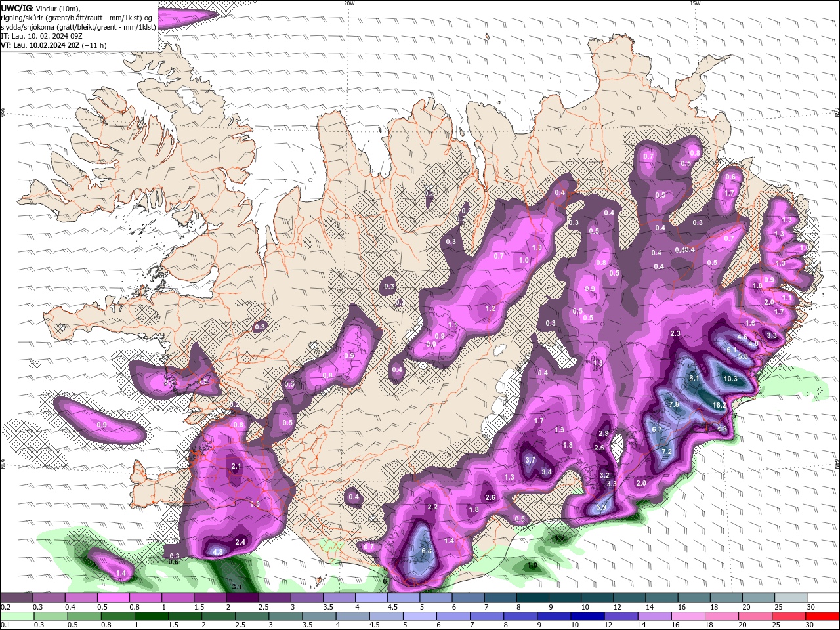The height and width of the screenshot is (630, 840).
Task: Click the '6.6' value on the south coast
Action: click(427, 551)
